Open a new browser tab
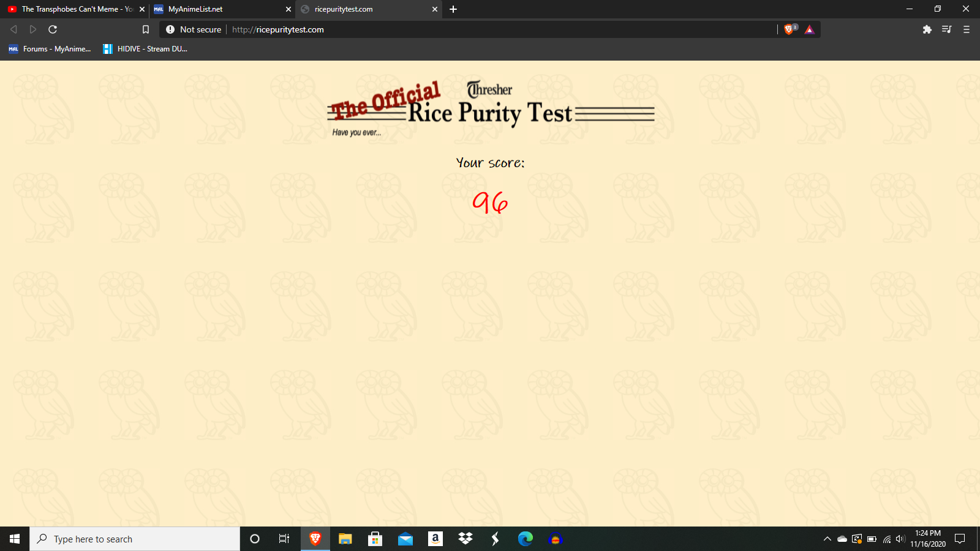Viewport: 980px width, 551px height. [453, 9]
